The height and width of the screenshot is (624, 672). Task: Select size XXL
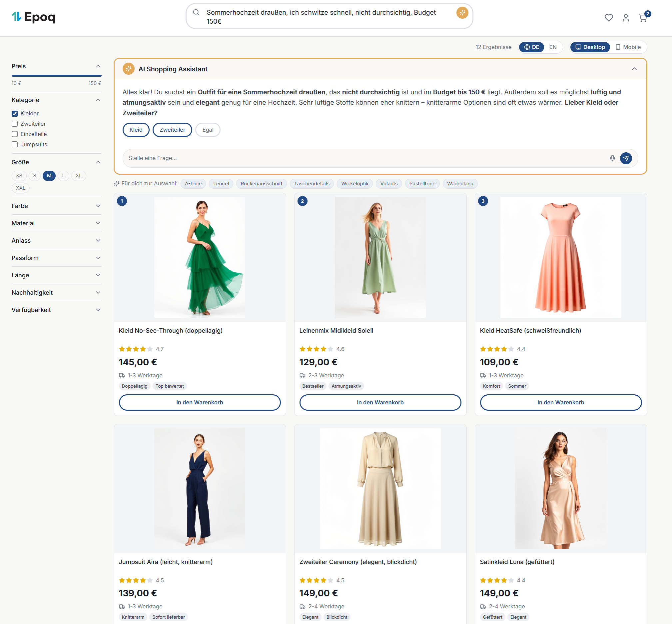point(21,188)
